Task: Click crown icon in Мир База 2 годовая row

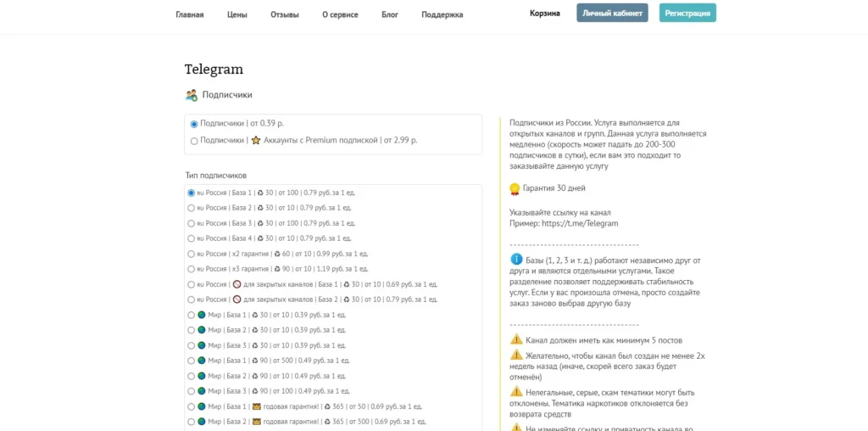Action: click(x=256, y=422)
